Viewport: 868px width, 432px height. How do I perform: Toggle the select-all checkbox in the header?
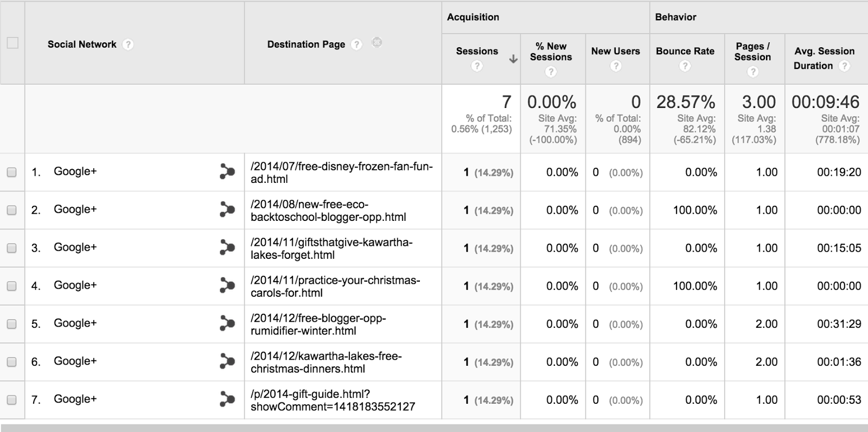[12, 43]
